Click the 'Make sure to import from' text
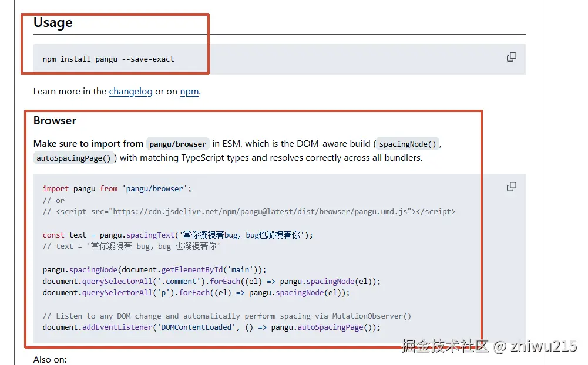This screenshot has height=365, width=588. tap(89, 144)
